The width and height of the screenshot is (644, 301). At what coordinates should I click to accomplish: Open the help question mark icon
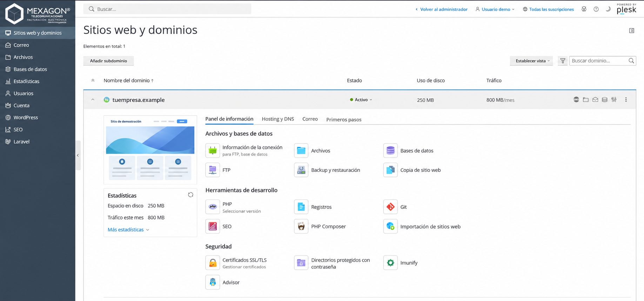596,9
